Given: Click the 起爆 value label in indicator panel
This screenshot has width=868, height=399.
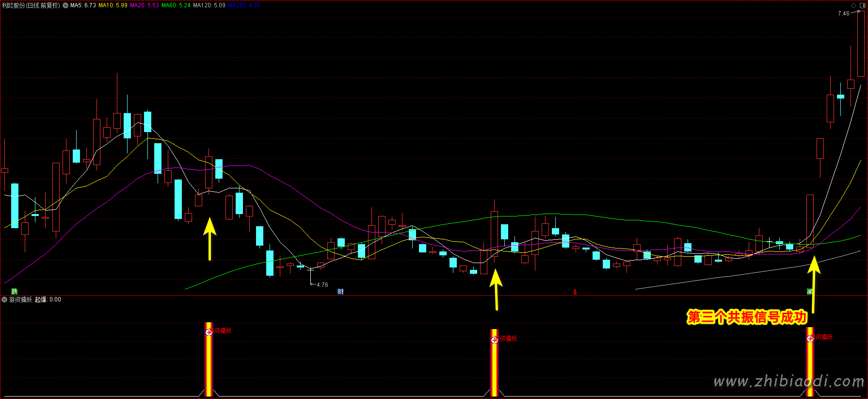Looking at the screenshot, I should (x=48, y=299).
